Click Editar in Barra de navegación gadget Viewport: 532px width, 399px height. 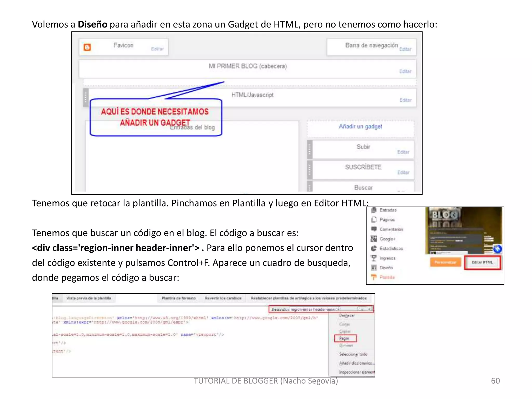tap(405, 49)
